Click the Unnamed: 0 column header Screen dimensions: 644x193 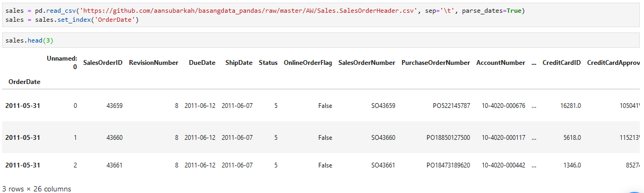pyautogui.click(x=62, y=63)
